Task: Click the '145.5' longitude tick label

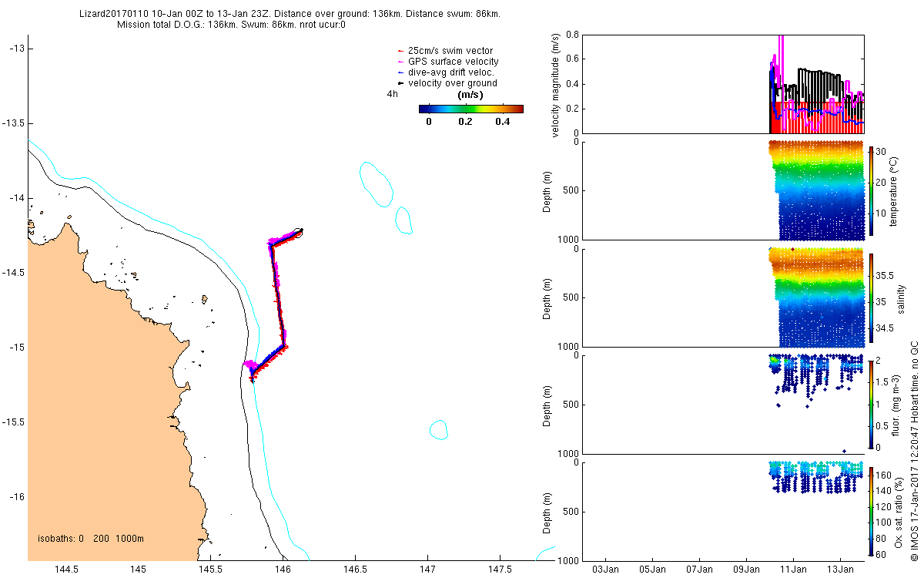Action: click(x=210, y=570)
